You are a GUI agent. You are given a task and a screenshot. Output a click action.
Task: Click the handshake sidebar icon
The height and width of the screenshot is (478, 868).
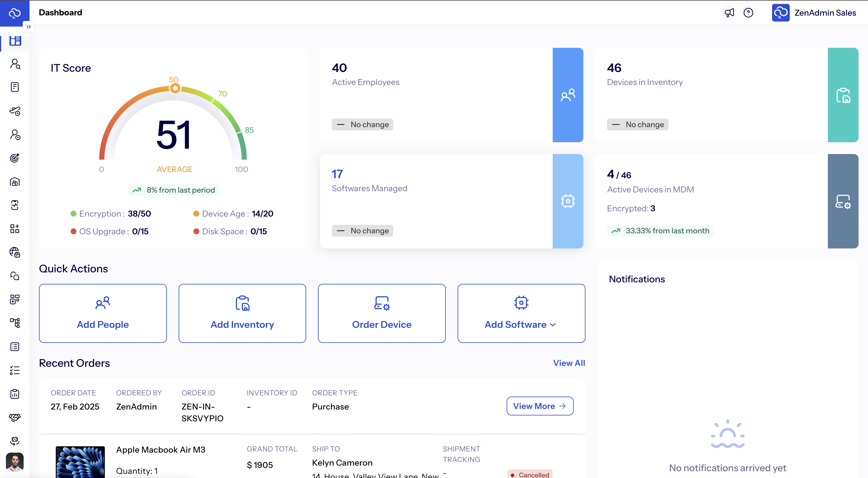[x=15, y=418]
